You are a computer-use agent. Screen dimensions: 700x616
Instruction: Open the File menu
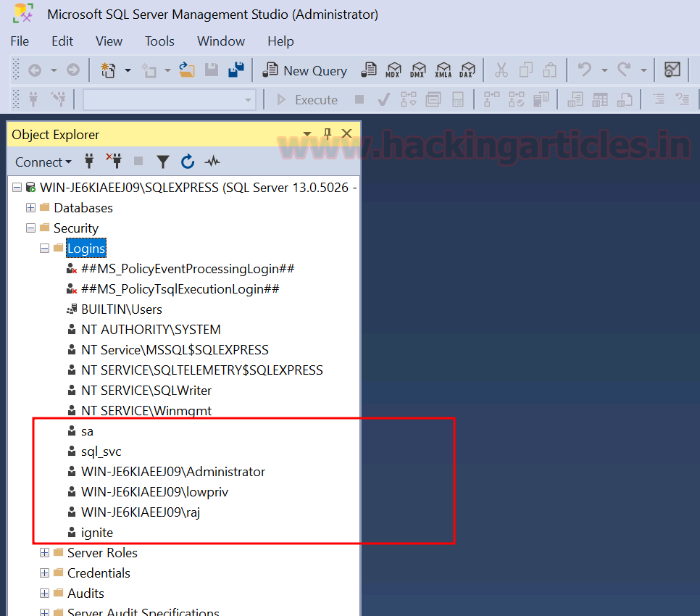click(20, 41)
